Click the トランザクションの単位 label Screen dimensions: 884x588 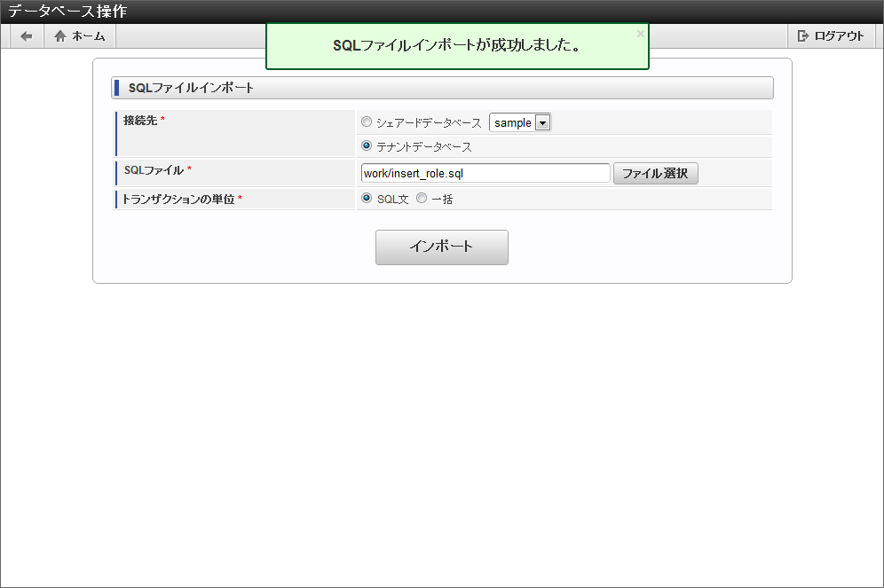178,199
